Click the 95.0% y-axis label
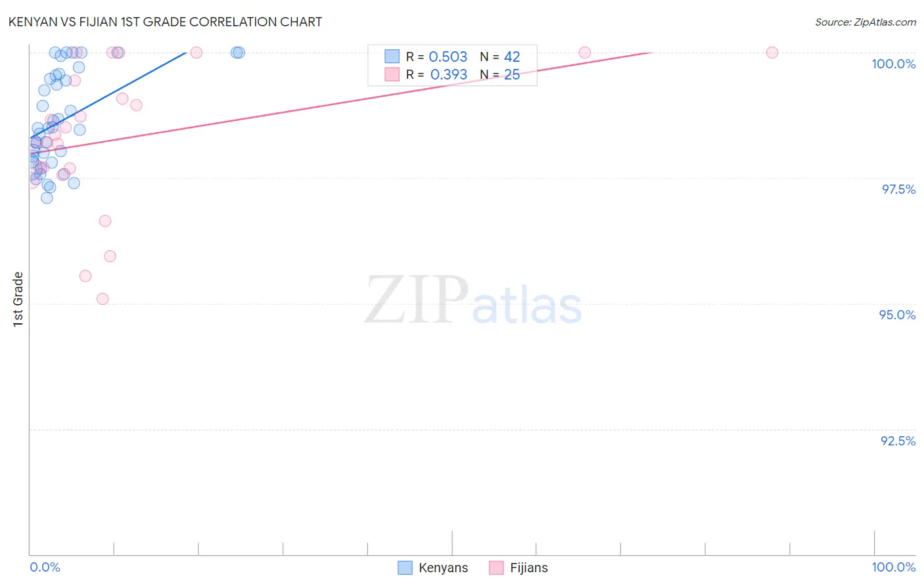The image size is (924, 586). [x=898, y=315]
